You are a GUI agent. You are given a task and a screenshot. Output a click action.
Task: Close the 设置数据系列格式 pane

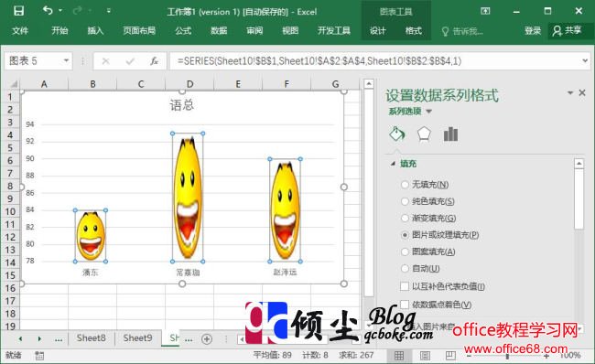click(x=582, y=92)
